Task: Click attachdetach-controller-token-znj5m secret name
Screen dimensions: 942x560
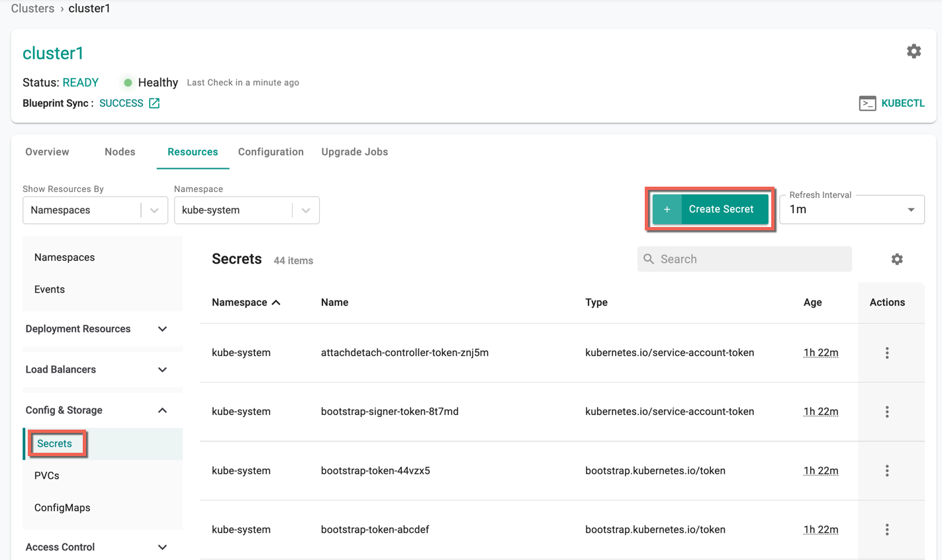Action: (404, 353)
